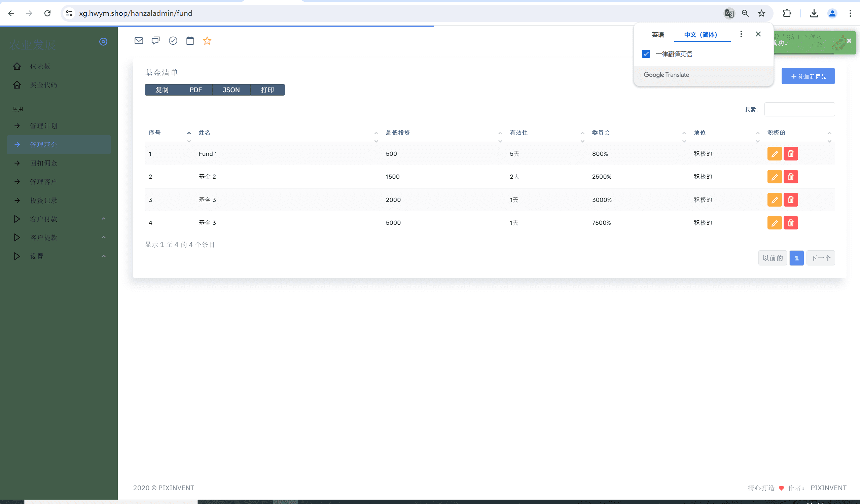Dismiss the green success notification
The height and width of the screenshot is (504, 860).
point(849,41)
